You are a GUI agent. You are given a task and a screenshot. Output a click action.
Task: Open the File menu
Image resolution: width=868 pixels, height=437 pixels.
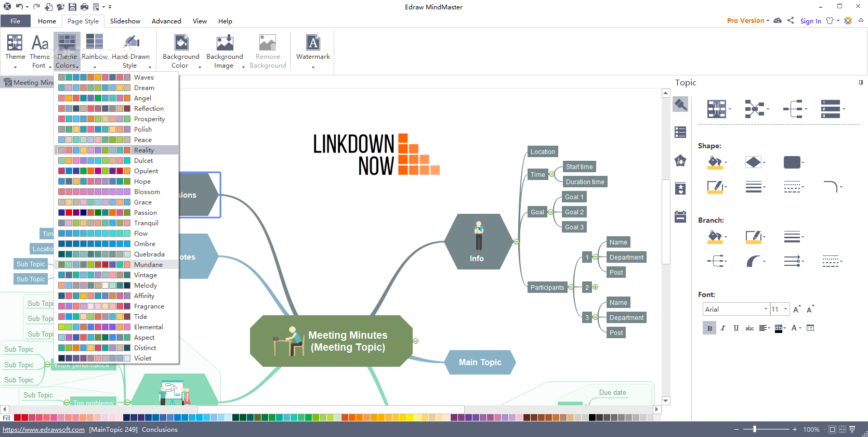[x=16, y=21]
